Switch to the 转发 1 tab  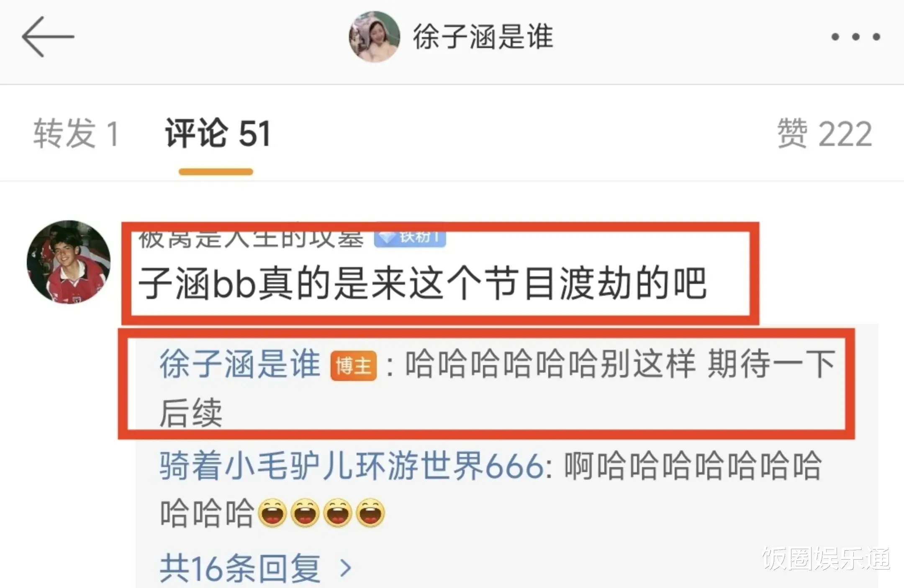[76, 134]
